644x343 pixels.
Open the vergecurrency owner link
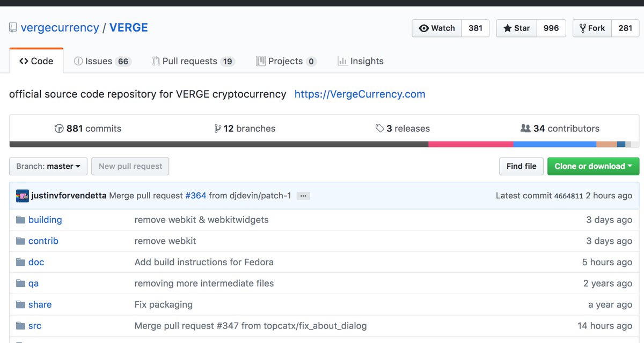60,28
